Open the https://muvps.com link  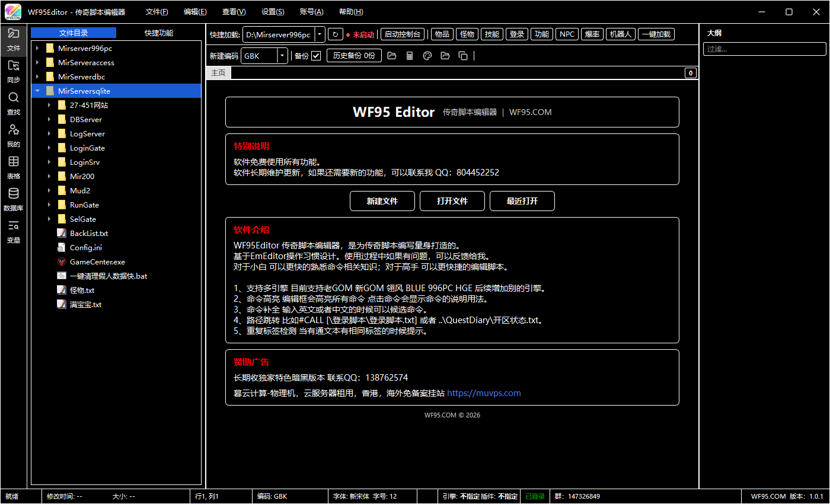click(x=484, y=393)
